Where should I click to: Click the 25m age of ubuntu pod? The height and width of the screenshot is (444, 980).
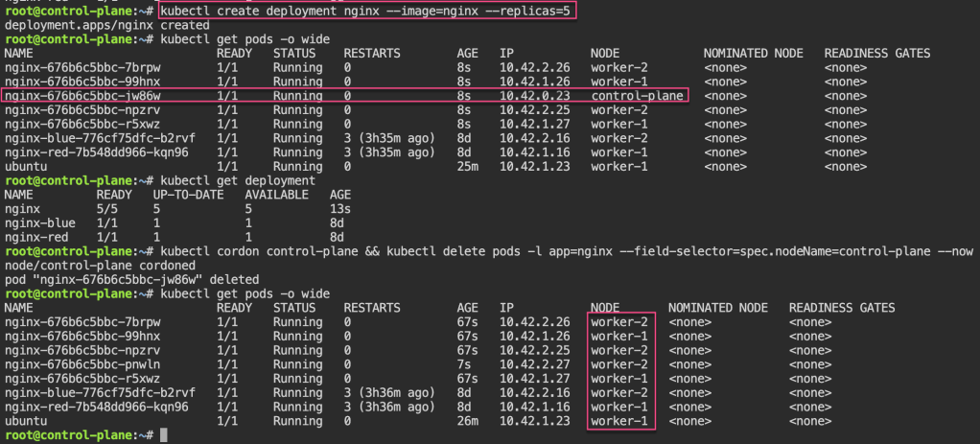(467, 166)
